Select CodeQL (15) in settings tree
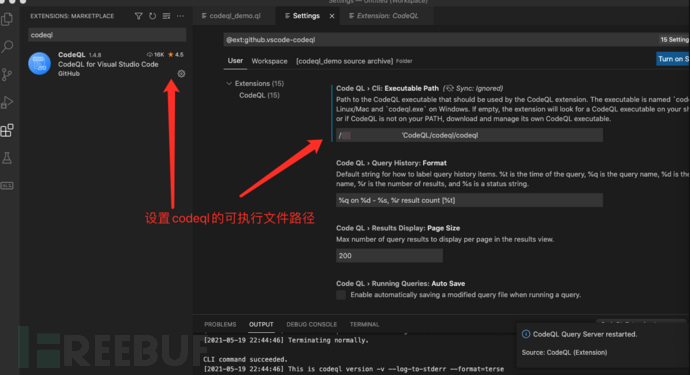 pos(259,95)
